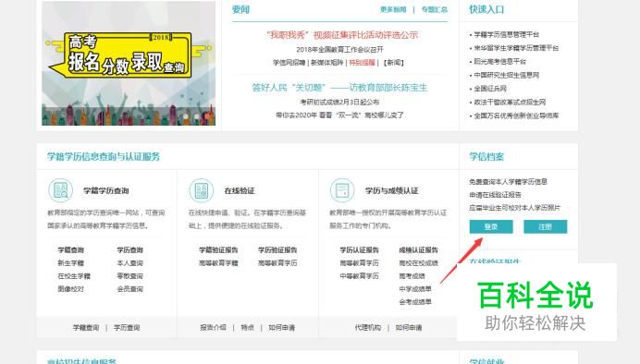Image resolution: width=640 pixels, height=364 pixels.
Task: Open the 高考报名分数录取查询 banner image
Action: click(129, 63)
